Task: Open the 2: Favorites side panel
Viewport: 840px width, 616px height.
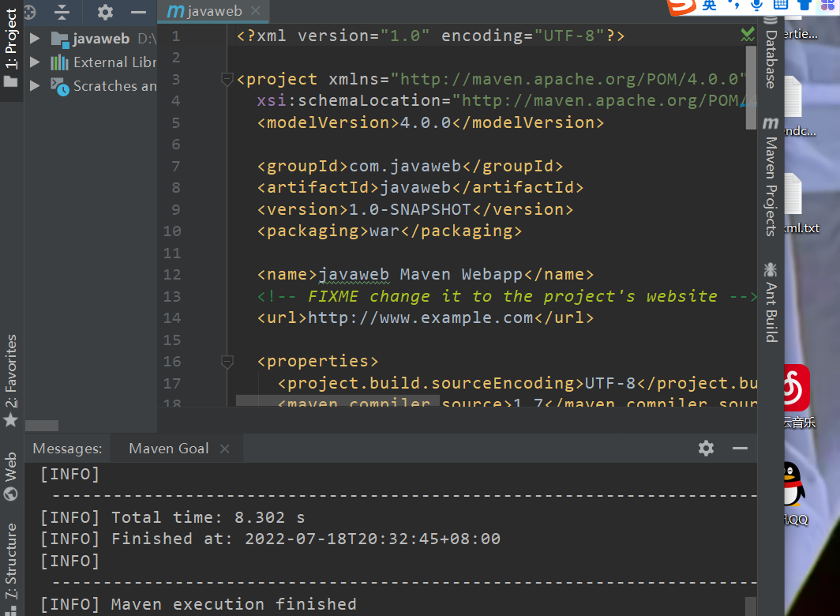Action: (11, 371)
